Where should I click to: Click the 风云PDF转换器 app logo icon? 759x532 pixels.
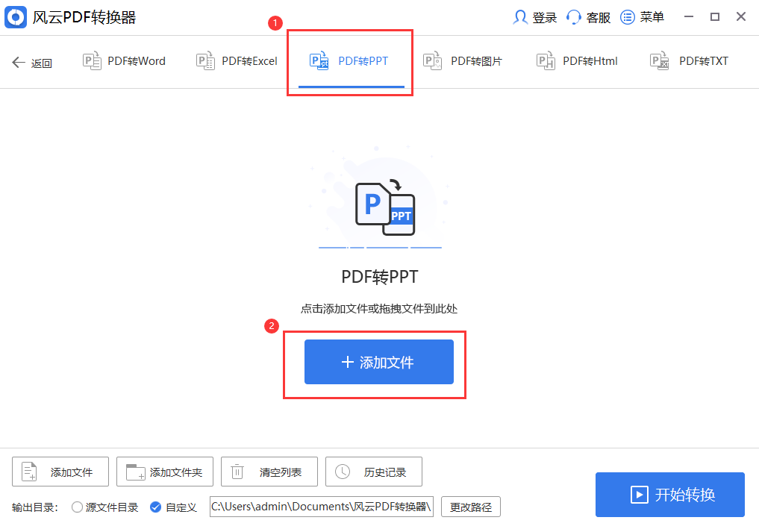point(16,17)
